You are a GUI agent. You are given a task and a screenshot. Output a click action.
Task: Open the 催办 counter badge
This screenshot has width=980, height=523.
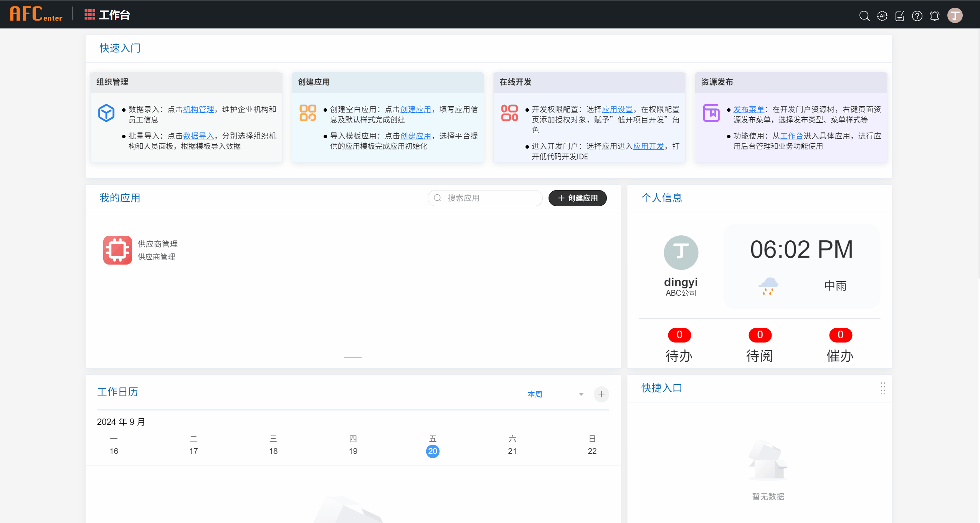click(840, 335)
